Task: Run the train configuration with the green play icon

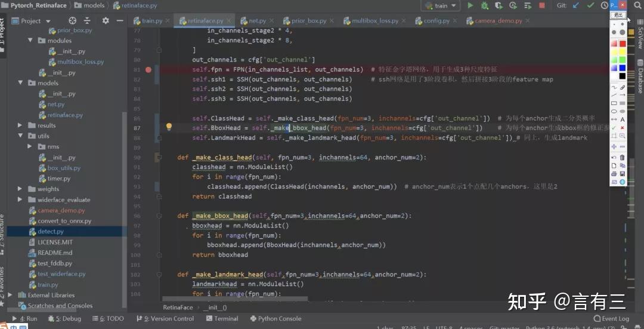Action: [470, 5]
